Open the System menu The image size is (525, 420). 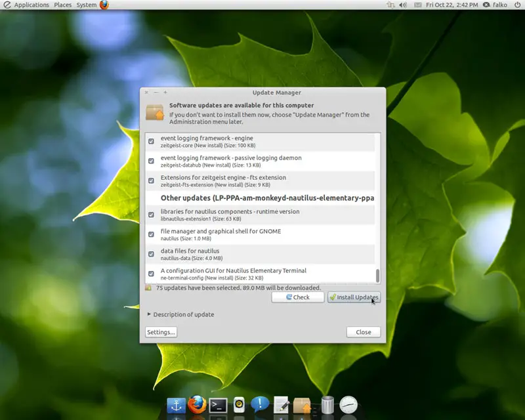click(x=87, y=5)
